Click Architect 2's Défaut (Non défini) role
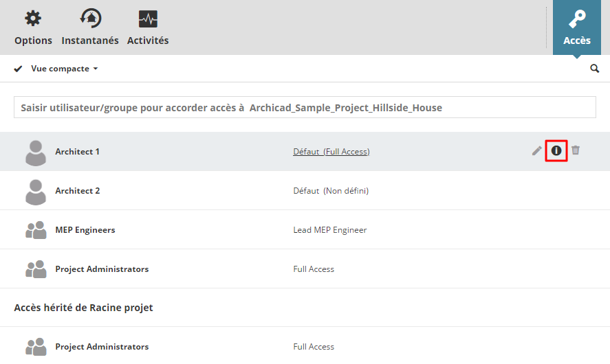 pyautogui.click(x=331, y=191)
